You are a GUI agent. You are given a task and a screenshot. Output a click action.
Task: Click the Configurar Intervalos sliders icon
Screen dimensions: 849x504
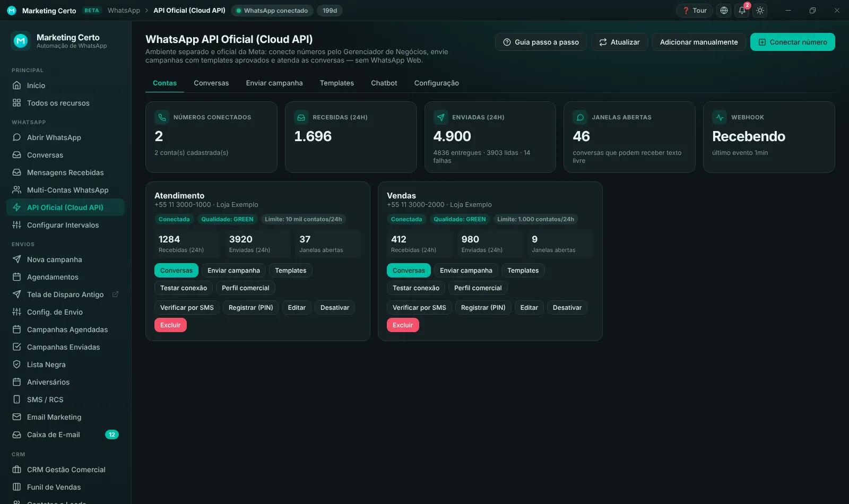16,225
